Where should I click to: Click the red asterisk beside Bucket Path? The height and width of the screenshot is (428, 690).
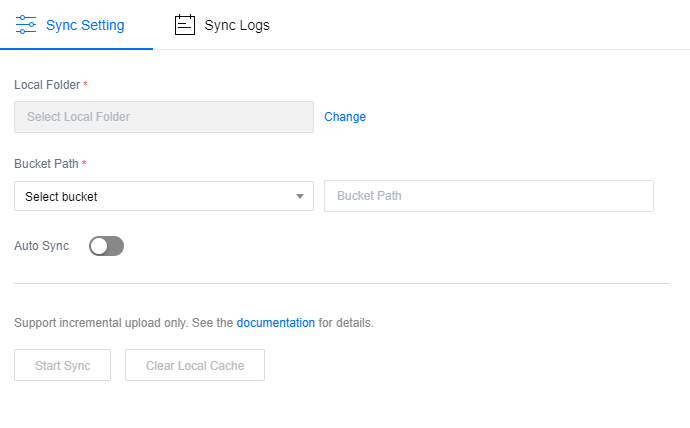point(84,163)
